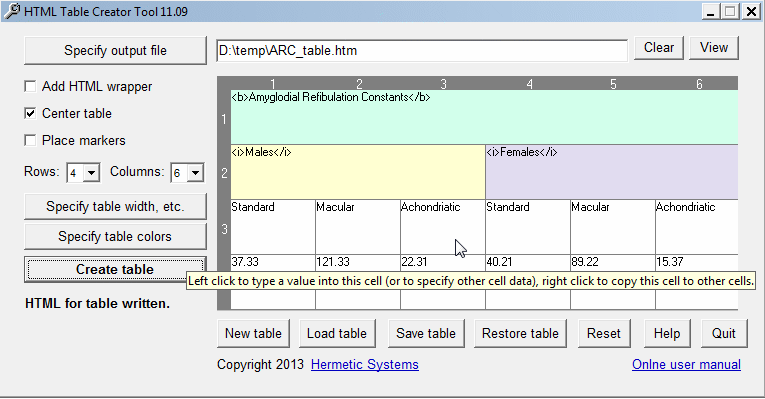
Task: Select the yellow Males header cell
Action: click(x=358, y=172)
